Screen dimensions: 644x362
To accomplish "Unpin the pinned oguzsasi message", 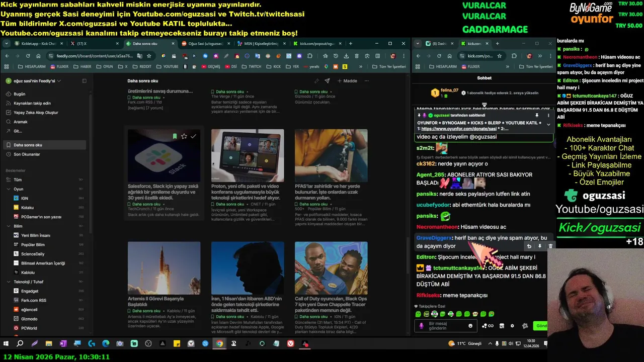I will point(537,115).
